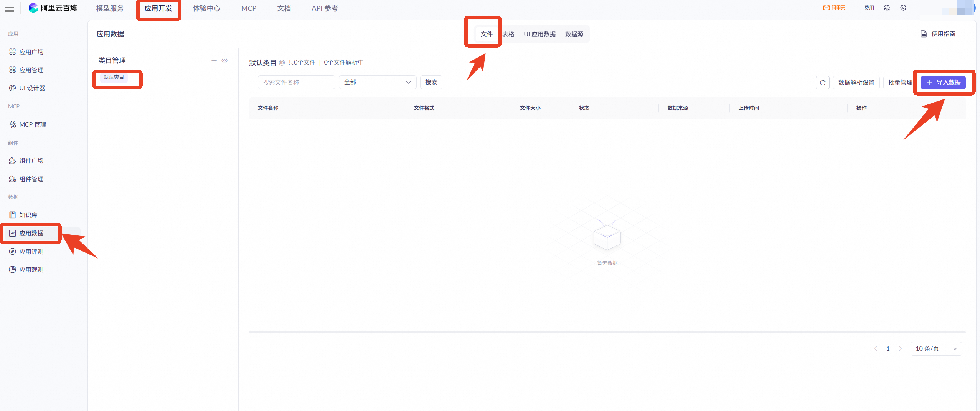Click the 数据解析设置 button

pyautogui.click(x=856, y=83)
